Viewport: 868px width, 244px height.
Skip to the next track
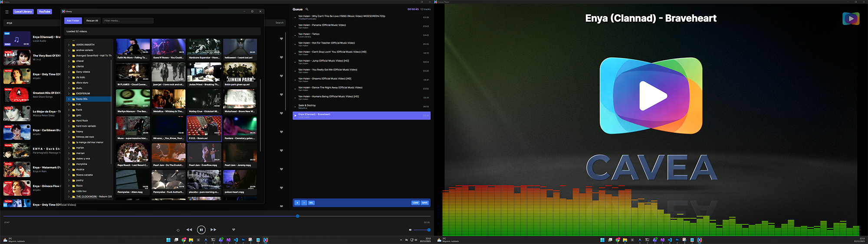click(x=213, y=230)
